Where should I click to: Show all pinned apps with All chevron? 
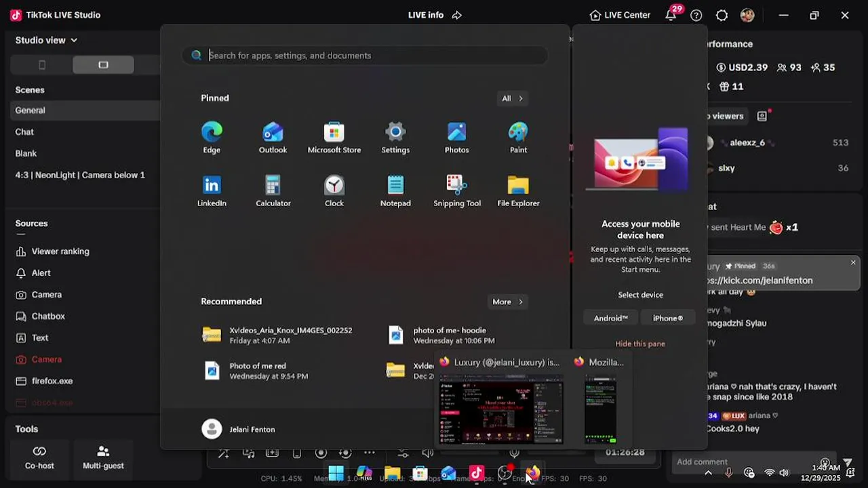pos(512,98)
